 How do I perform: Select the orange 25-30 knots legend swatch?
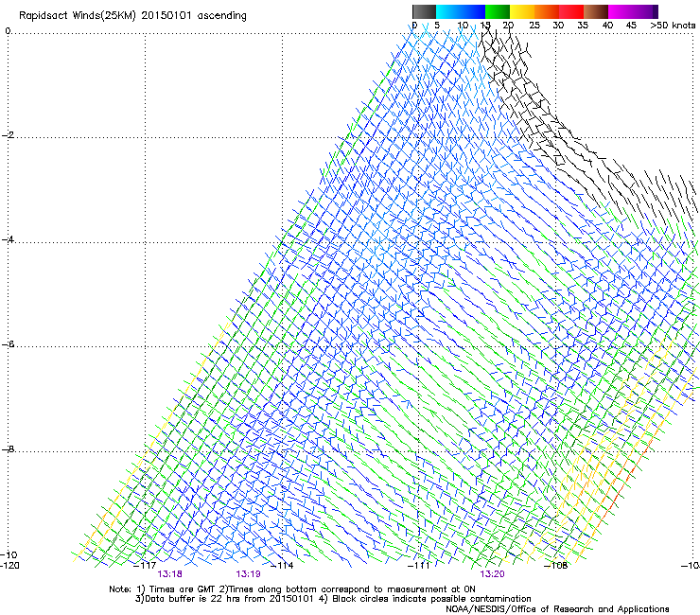point(547,11)
